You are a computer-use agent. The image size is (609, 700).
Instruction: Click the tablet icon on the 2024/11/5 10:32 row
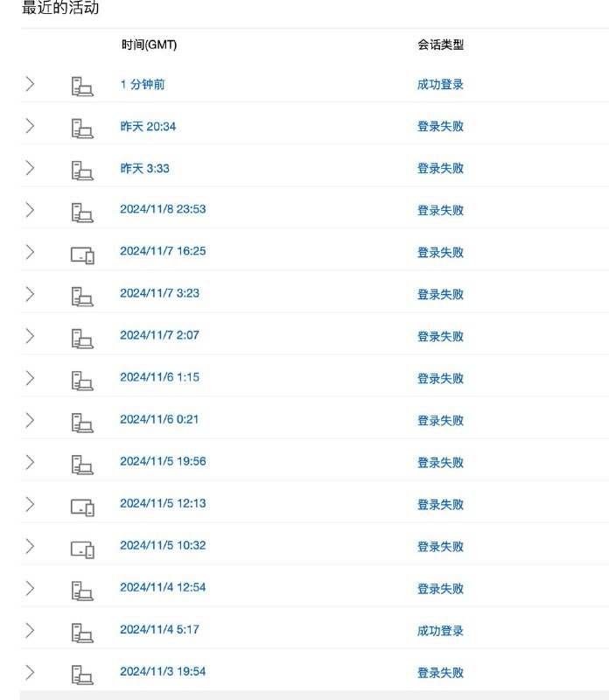click(82, 546)
